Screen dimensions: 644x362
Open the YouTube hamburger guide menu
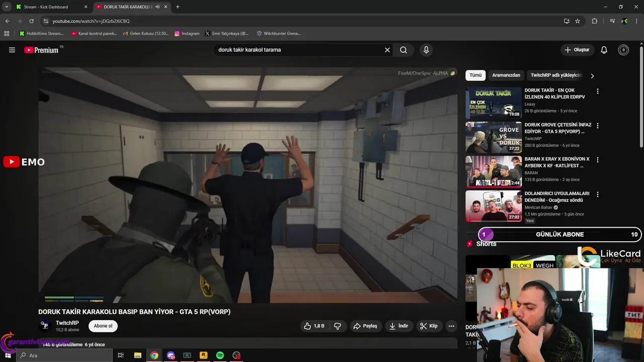pos(12,50)
